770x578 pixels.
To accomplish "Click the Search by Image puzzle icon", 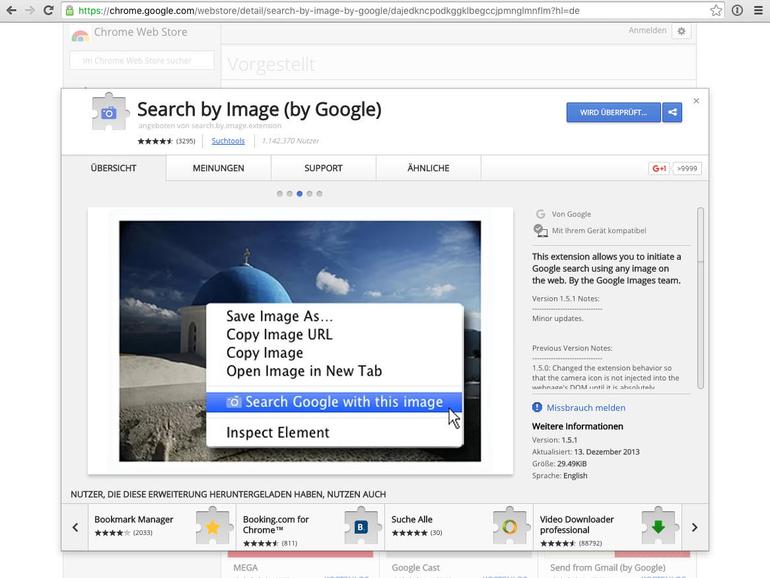I will 110,112.
